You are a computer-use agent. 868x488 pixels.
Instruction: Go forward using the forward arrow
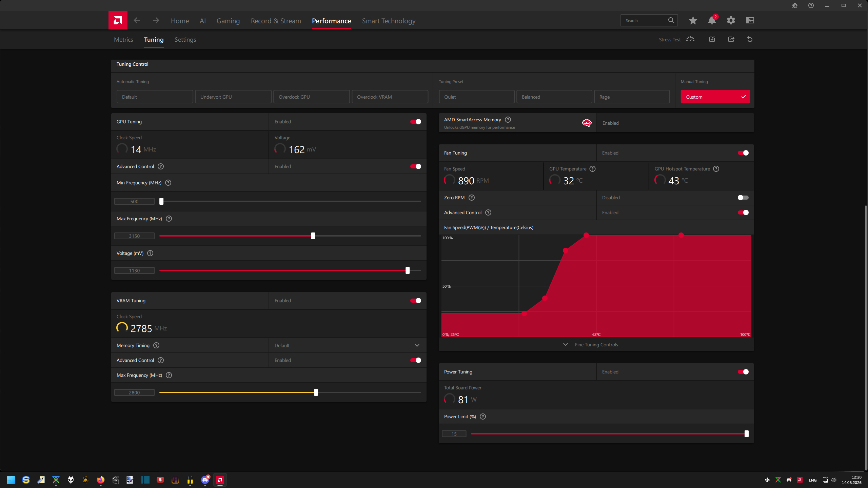tap(156, 21)
